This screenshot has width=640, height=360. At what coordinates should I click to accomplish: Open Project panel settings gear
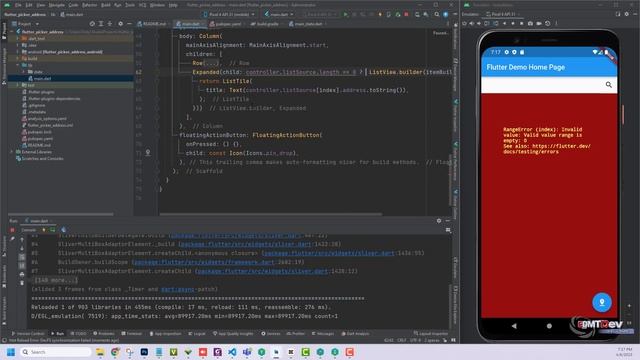coord(120,24)
